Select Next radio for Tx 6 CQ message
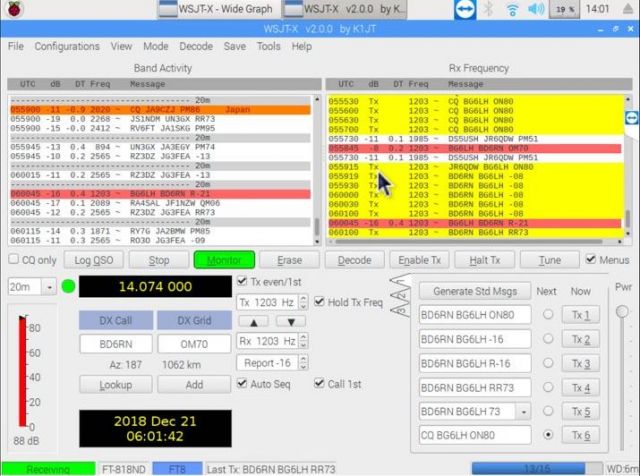The image size is (640, 476). click(548, 435)
